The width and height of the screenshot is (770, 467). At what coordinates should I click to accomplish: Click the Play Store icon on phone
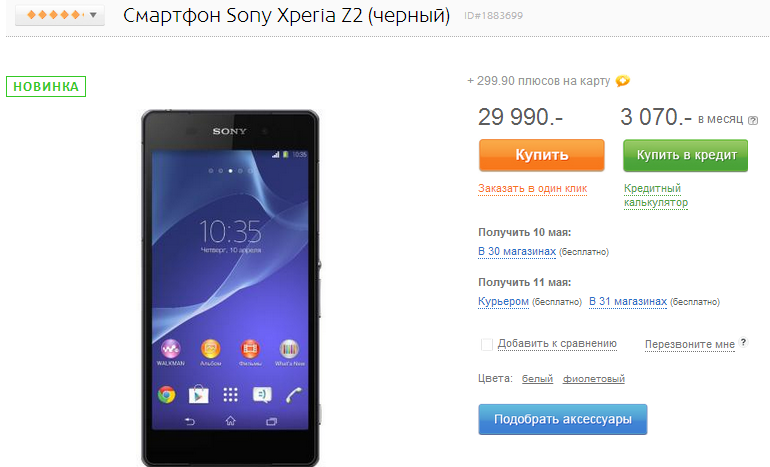click(x=198, y=394)
